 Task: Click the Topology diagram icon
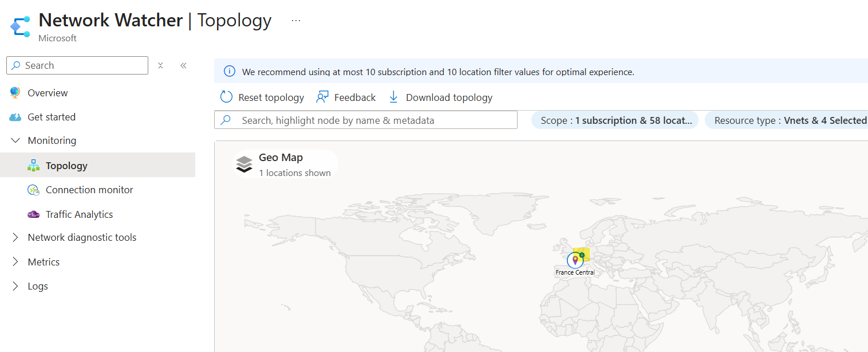pos(33,165)
